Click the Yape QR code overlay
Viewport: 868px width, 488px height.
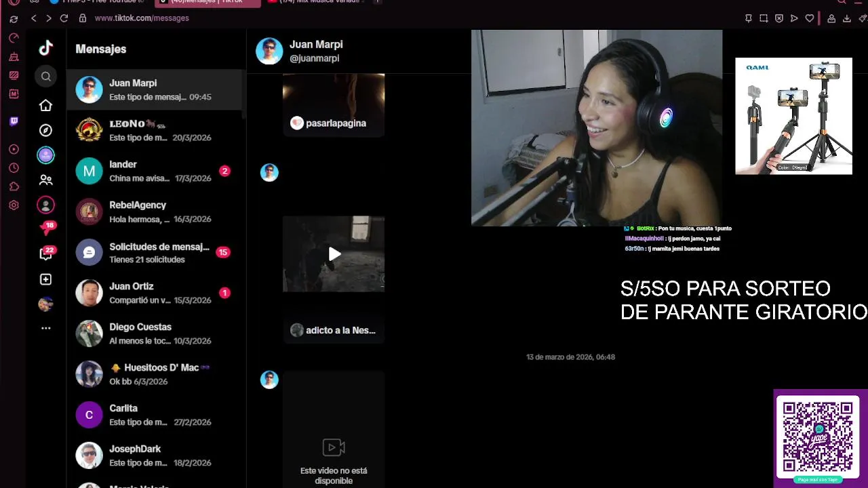point(818,438)
